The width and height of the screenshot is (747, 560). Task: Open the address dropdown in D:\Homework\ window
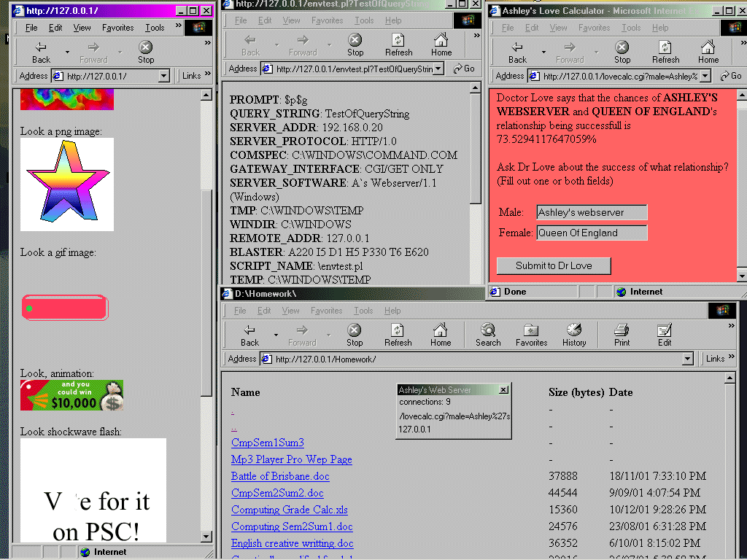pos(687,359)
